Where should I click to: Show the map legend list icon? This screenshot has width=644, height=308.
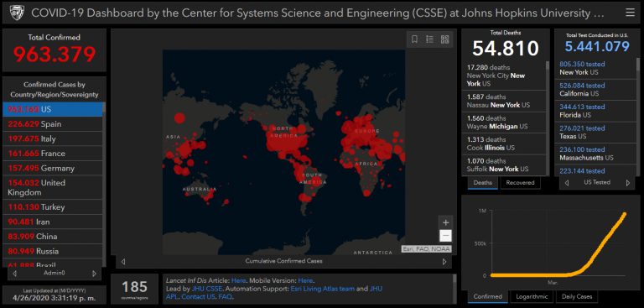click(429, 39)
